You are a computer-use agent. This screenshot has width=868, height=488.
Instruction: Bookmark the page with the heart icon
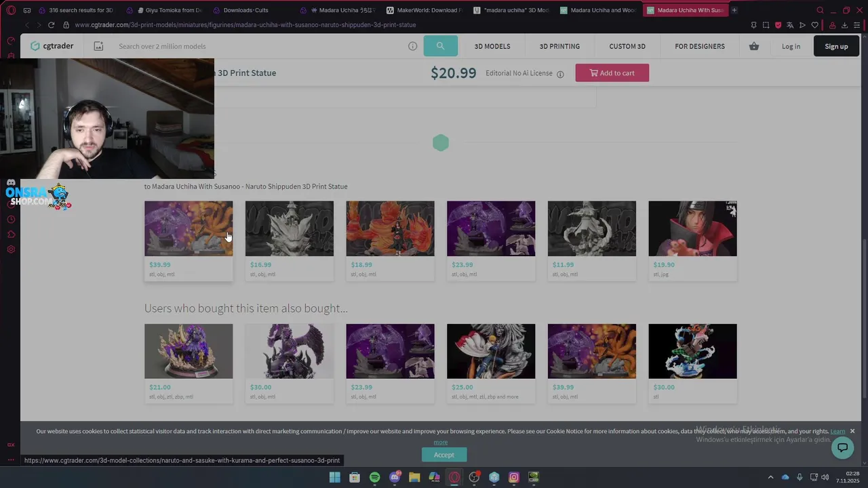point(814,25)
